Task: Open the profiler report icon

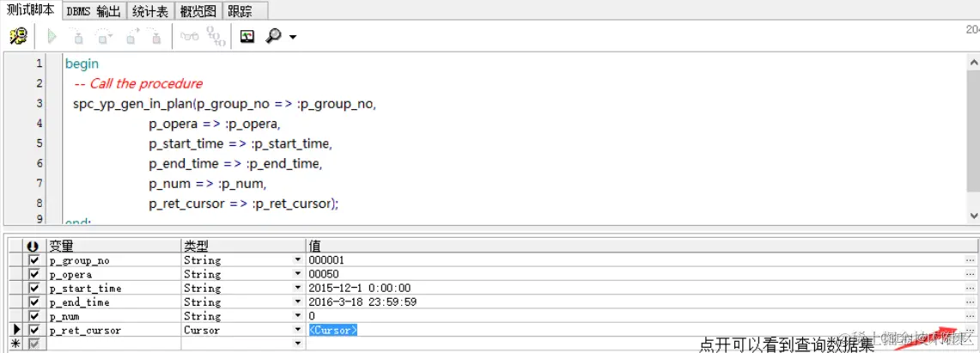Action: coord(247,37)
